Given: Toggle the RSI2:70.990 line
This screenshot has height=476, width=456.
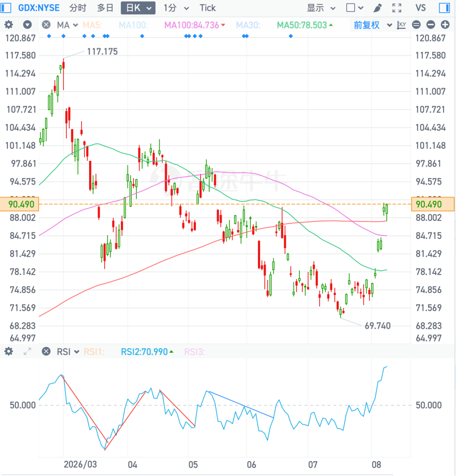Looking at the screenshot, I should point(147,352).
